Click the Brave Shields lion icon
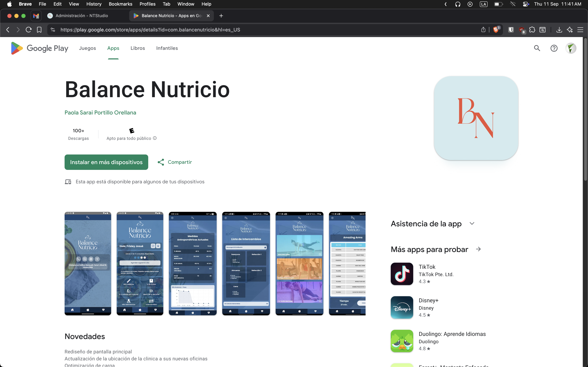 (x=496, y=30)
